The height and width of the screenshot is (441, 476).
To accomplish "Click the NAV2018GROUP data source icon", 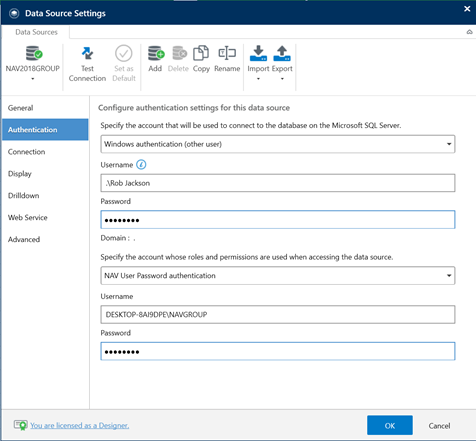I will [x=34, y=53].
